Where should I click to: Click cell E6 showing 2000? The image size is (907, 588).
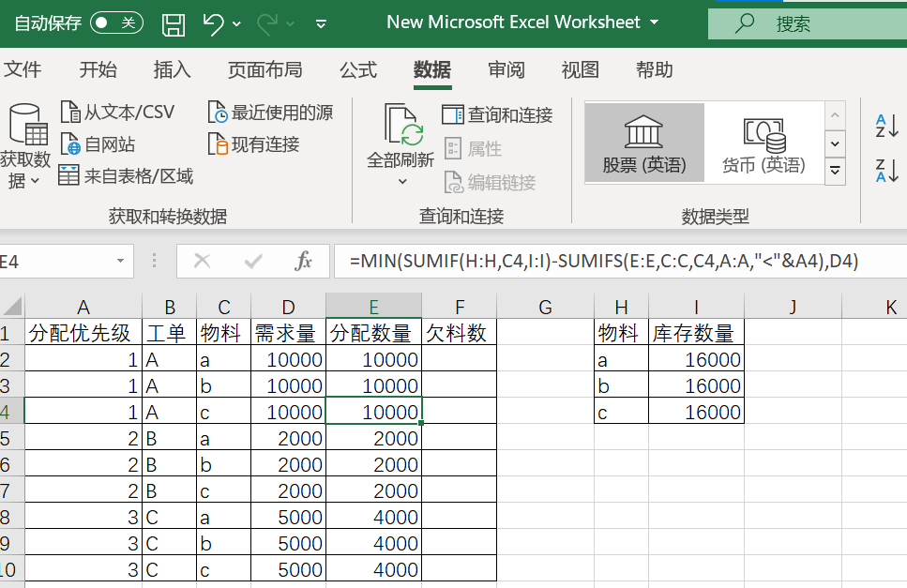coord(373,464)
